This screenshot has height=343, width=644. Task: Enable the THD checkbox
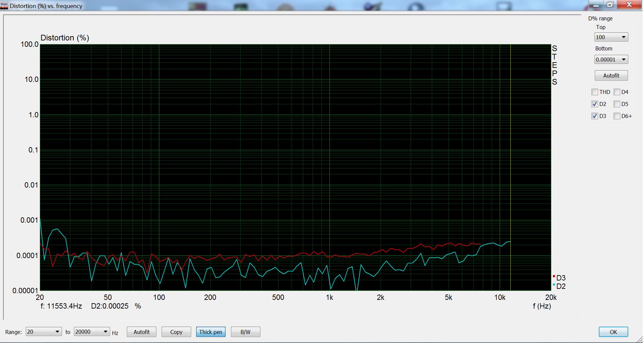595,92
